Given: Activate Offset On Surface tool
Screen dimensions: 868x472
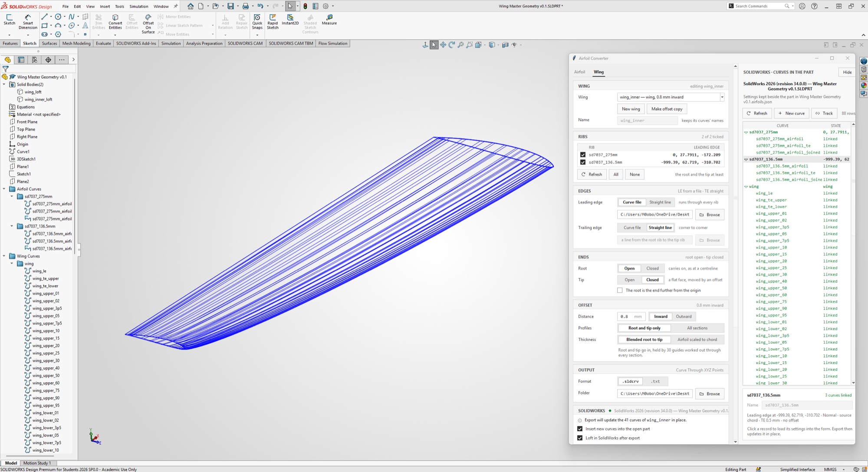Looking at the screenshot, I should 148,24.
